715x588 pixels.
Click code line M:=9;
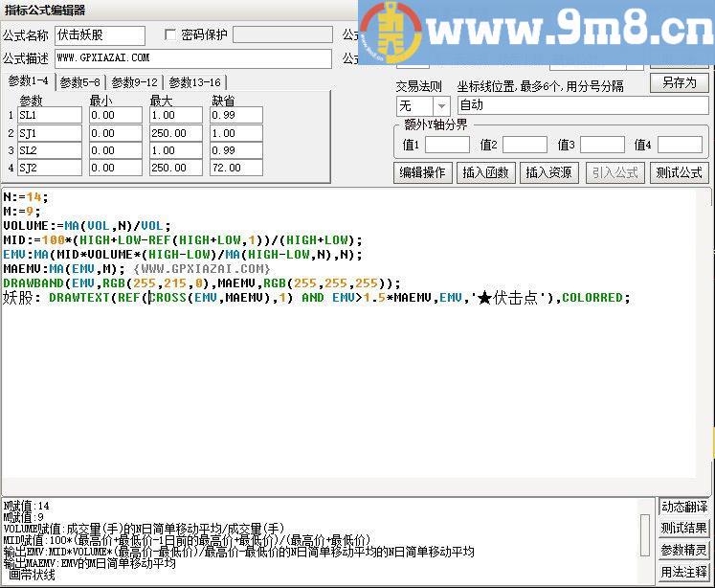click(x=22, y=212)
